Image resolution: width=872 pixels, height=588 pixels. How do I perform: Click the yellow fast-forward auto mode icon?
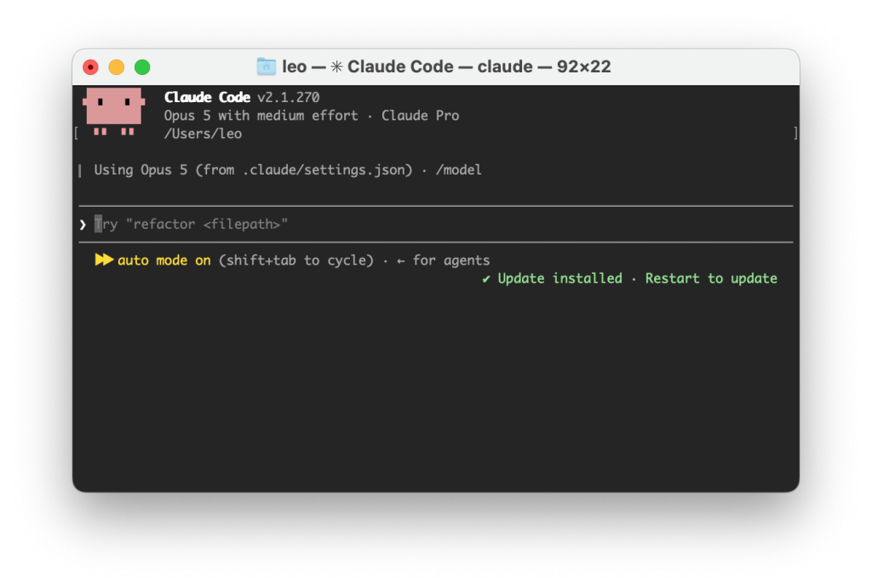point(104,260)
